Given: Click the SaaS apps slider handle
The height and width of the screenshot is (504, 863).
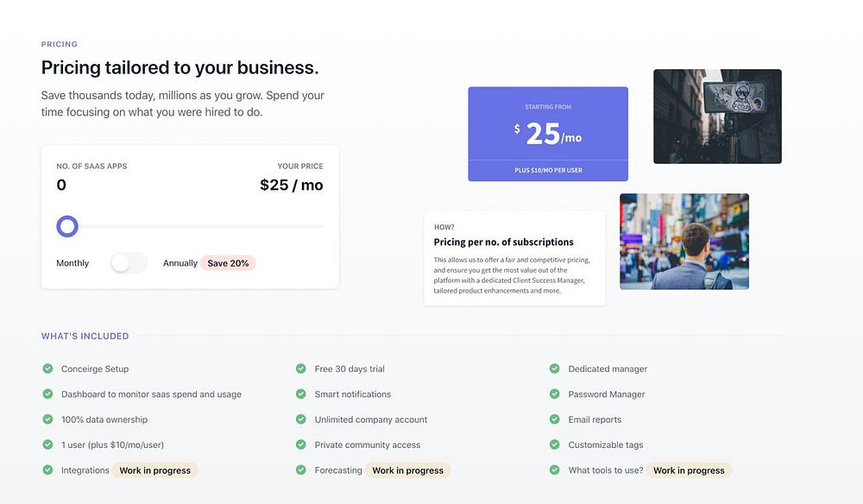Looking at the screenshot, I should coord(67,227).
